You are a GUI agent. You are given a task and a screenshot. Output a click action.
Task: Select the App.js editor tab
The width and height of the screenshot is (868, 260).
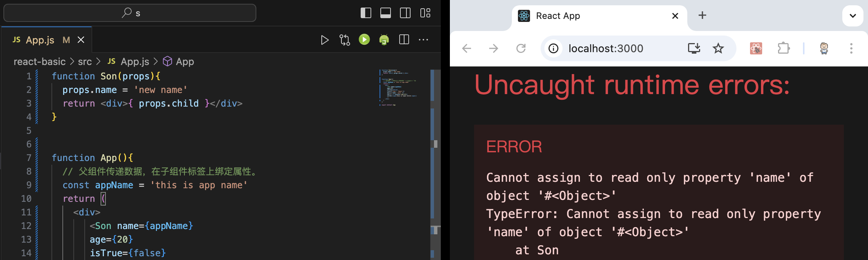pyautogui.click(x=40, y=40)
